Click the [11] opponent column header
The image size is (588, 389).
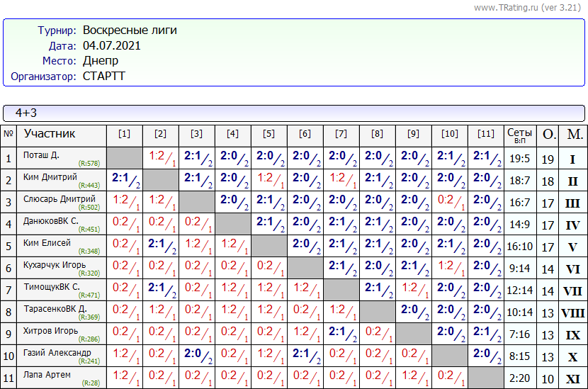pos(485,134)
